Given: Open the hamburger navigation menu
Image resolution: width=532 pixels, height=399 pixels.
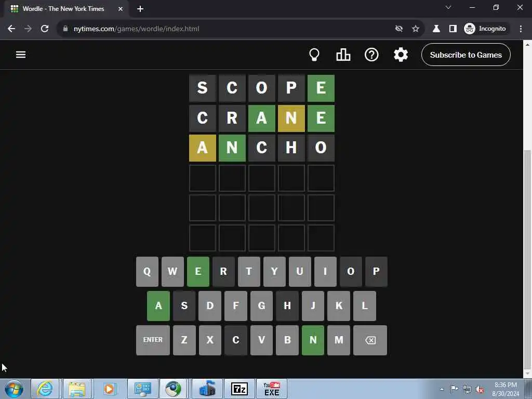Looking at the screenshot, I should coord(21,55).
